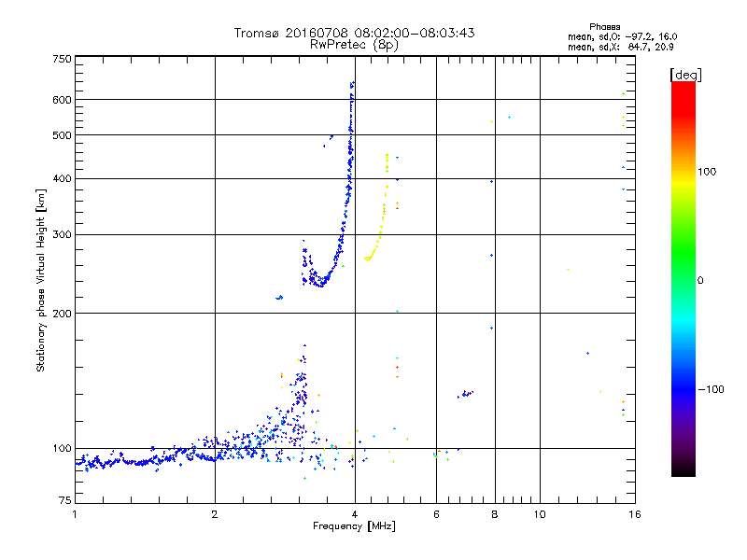Image resolution: width=747 pixels, height=560 pixels.
Task: Click the x-axis tick label '2'
Action: [215, 514]
